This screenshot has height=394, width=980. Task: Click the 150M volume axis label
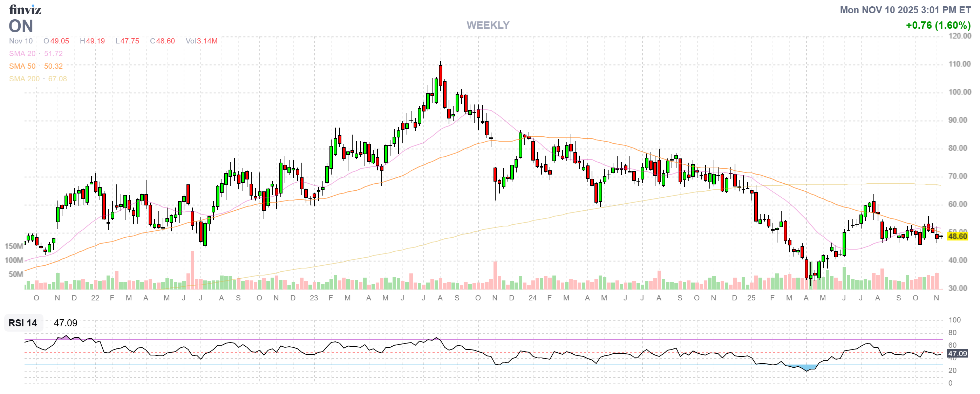coord(14,246)
